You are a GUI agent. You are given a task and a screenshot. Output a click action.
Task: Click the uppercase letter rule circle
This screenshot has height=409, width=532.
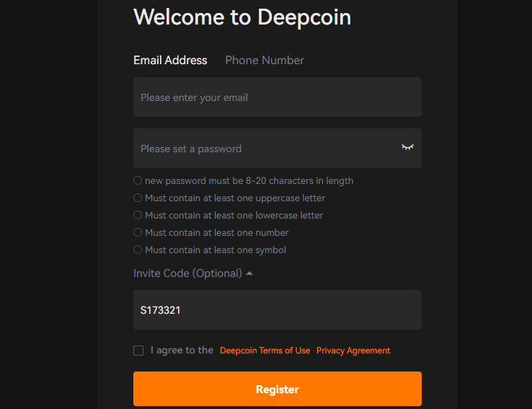(x=138, y=198)
